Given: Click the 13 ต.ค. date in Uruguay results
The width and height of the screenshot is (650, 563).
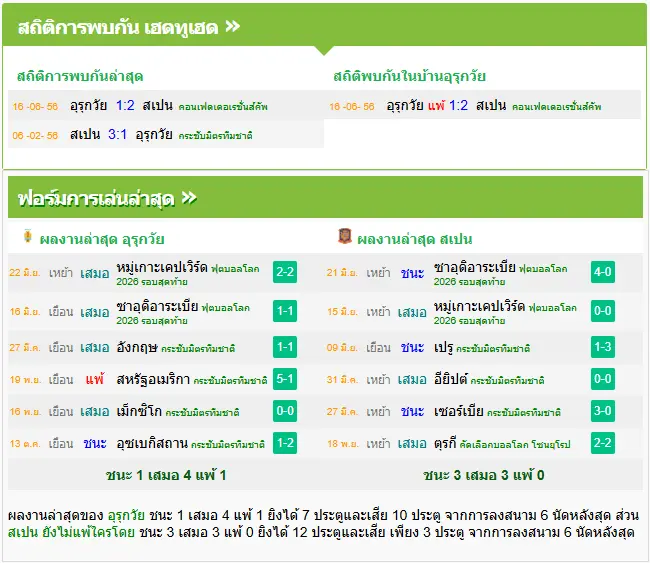Looking at the screenshot, I should click(25, 444).
